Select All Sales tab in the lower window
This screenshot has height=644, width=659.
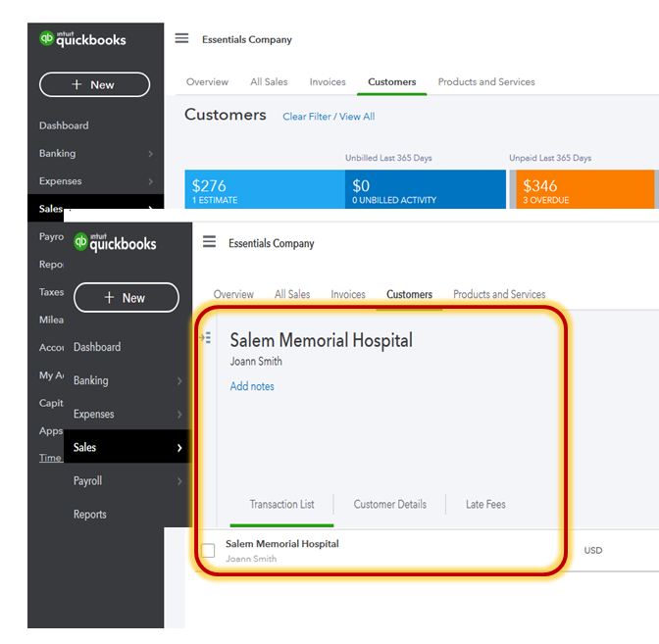click(292, 294)
